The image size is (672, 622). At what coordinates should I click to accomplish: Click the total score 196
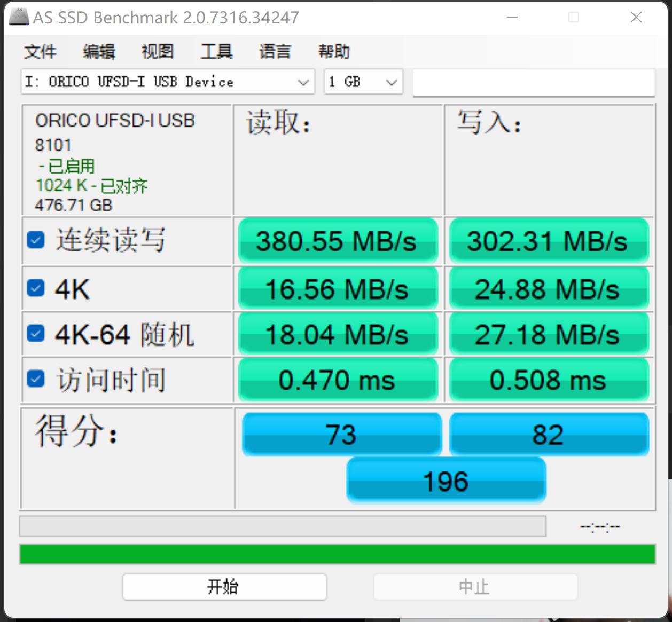pos(446,480)
